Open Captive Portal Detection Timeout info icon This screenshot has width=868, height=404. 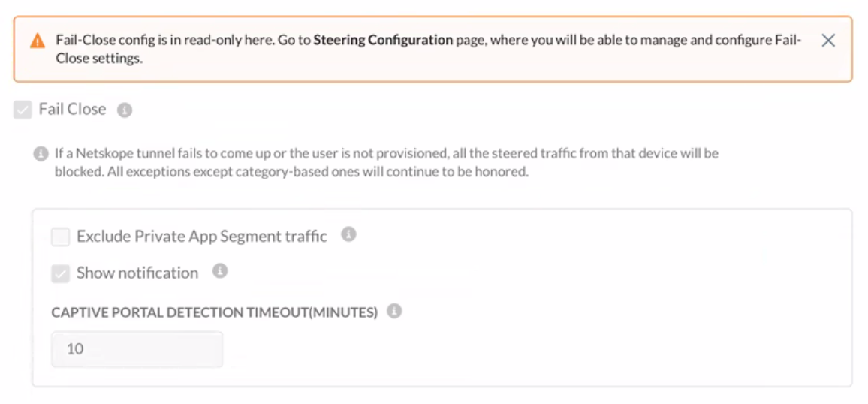coord(394,311)
